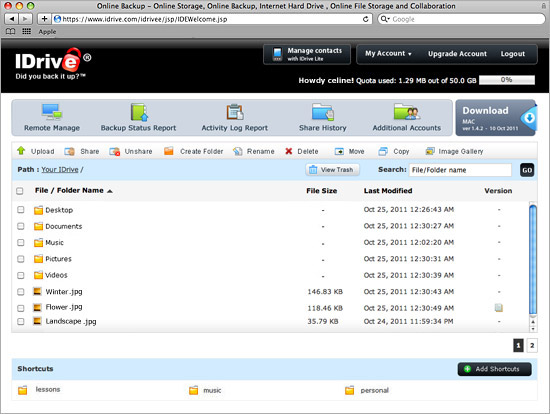
Task: Check the Videos folder checkbox
Action: tap(21, 275)
